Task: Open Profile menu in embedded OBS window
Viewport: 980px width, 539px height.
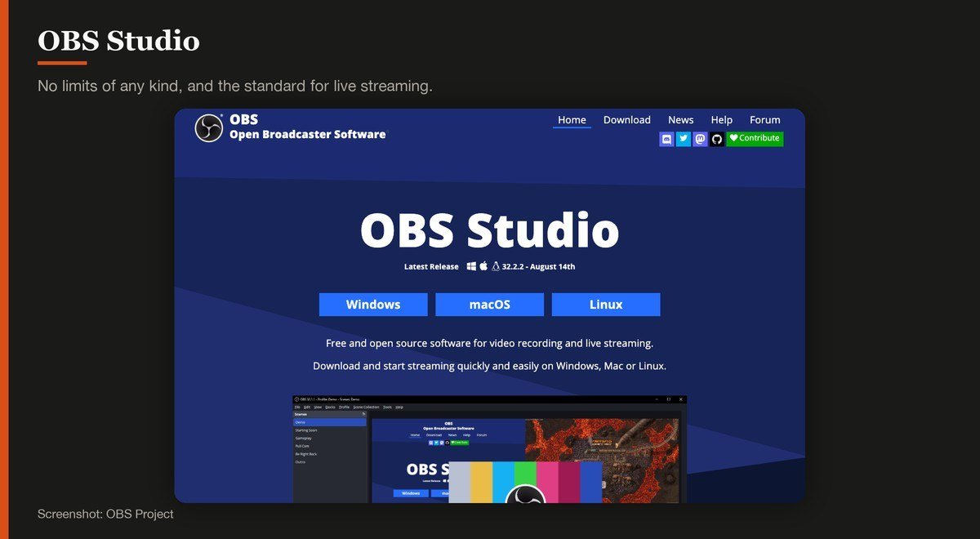Action: point(344,407)
